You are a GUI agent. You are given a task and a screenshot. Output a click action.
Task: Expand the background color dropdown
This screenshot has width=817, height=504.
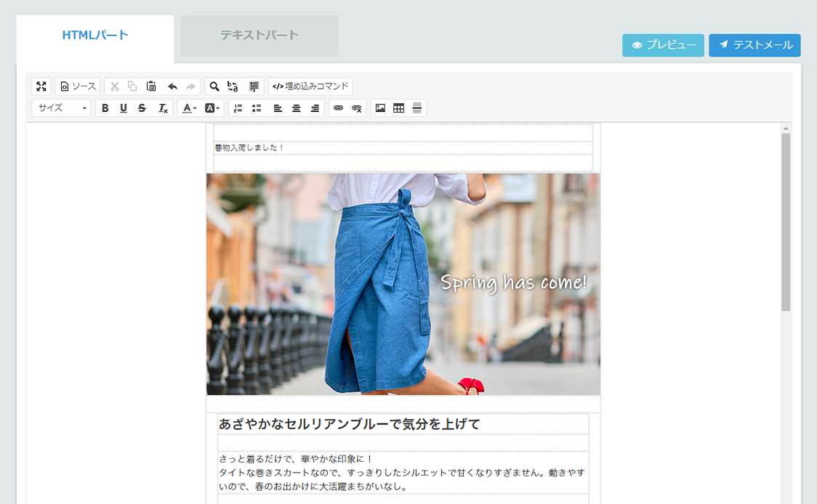(212, 108)
